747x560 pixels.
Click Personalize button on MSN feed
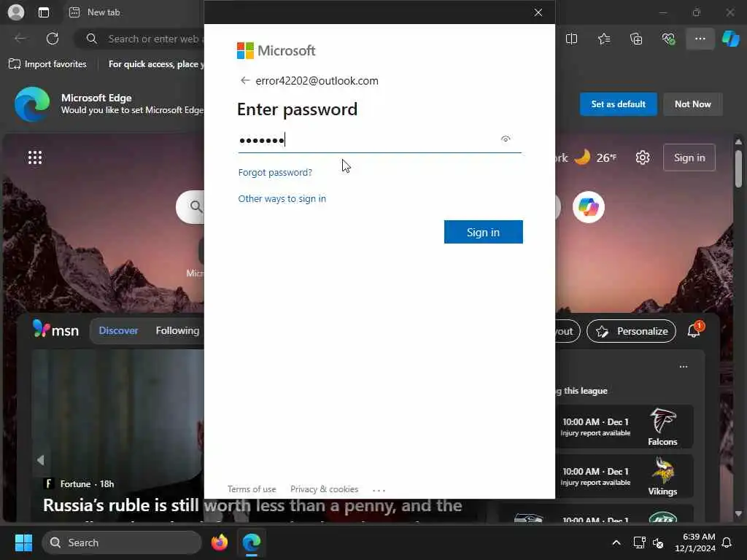pyautogui.click(x=631, y=331)
